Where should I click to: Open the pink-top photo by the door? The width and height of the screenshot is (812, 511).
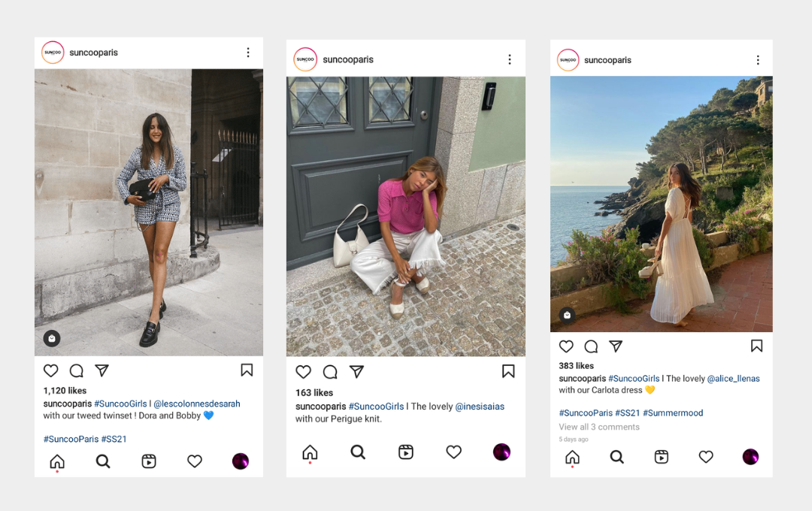[x=406, y=216]
